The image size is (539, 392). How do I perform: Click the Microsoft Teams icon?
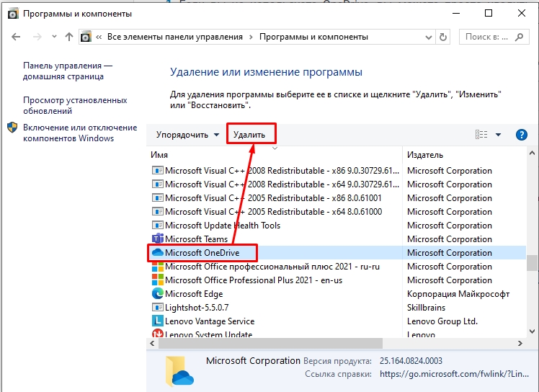158,239
